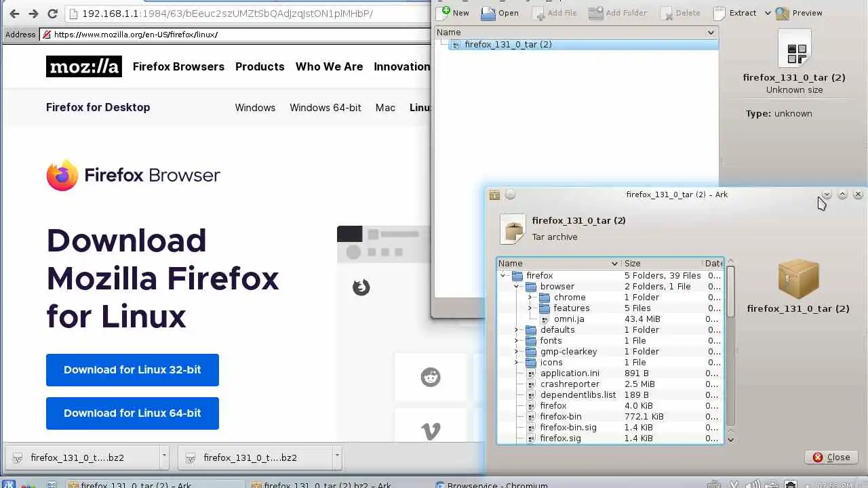Go back in the browser
Screen dimensions: 868x488
point(14,13)
